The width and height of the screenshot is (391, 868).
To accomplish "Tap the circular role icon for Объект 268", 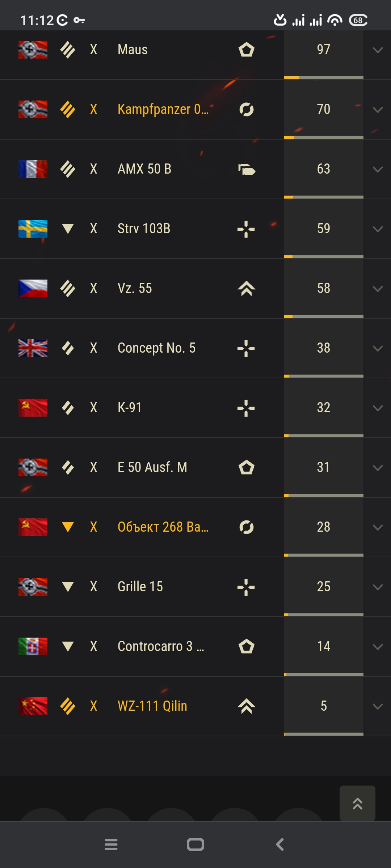I will coord(247,527).
